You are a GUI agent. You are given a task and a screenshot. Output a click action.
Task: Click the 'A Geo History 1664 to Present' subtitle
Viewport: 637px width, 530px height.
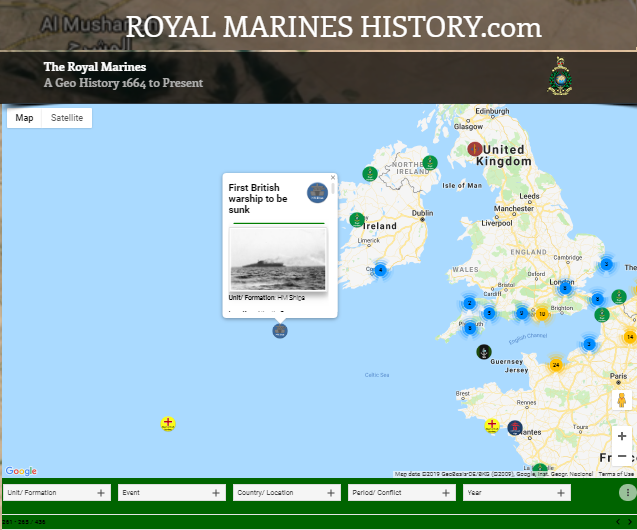click(124, 83)
